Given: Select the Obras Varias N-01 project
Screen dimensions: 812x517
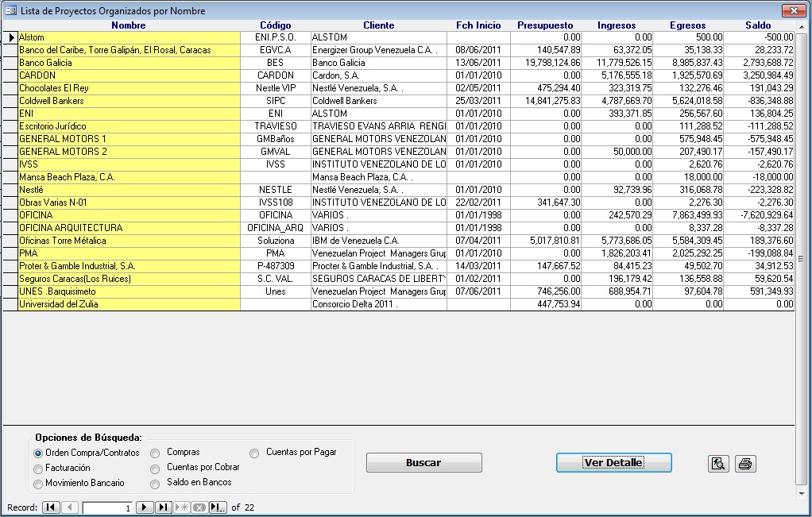Looking at the screenshot, I should click(129, 203).
